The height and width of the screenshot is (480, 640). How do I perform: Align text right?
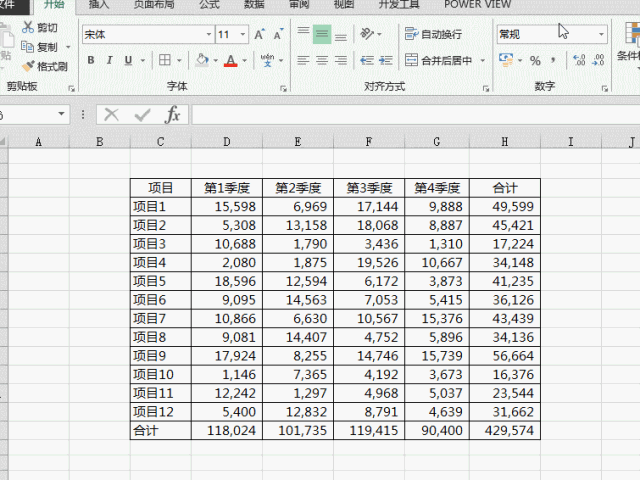[341, 60]
